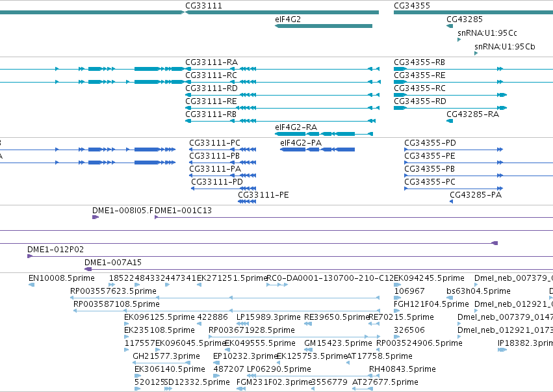
Task: Select transcript CG33111-RC
Action: click(x=283, y=82)
